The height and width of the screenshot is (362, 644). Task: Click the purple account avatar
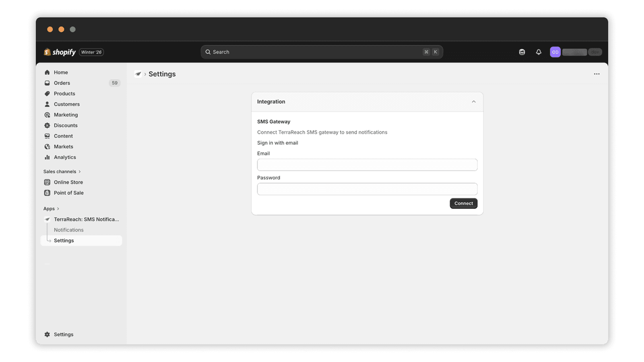coord(555,52)
